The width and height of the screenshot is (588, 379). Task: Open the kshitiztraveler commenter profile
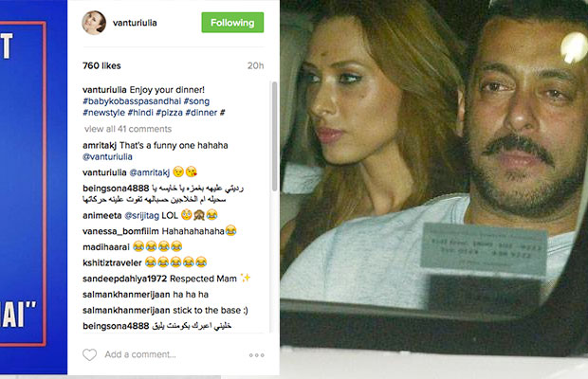point(112,262)
